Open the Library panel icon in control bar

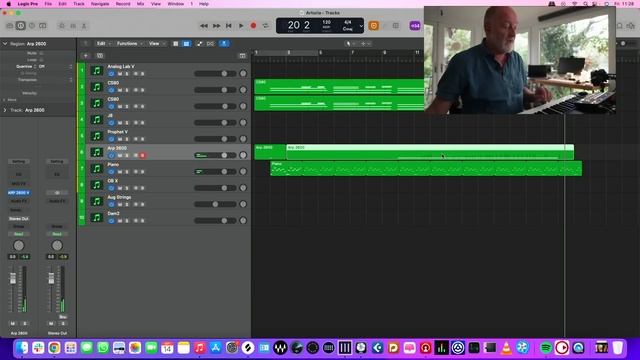point(10,26)
